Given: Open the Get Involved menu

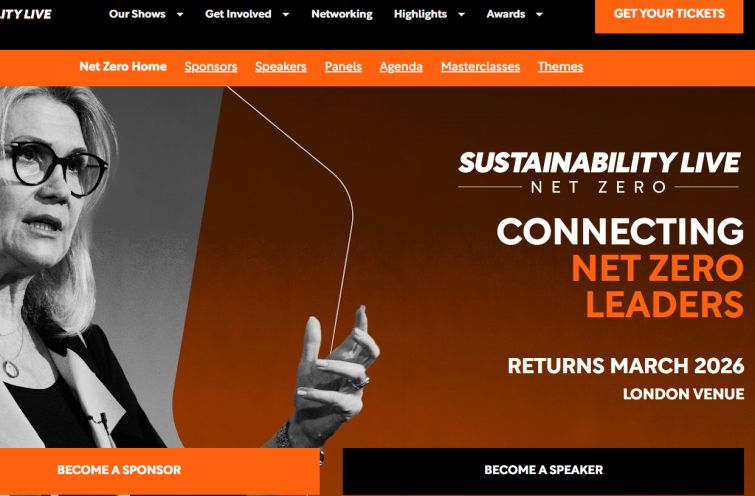Looking at the screenshot, I should (238, 14).
